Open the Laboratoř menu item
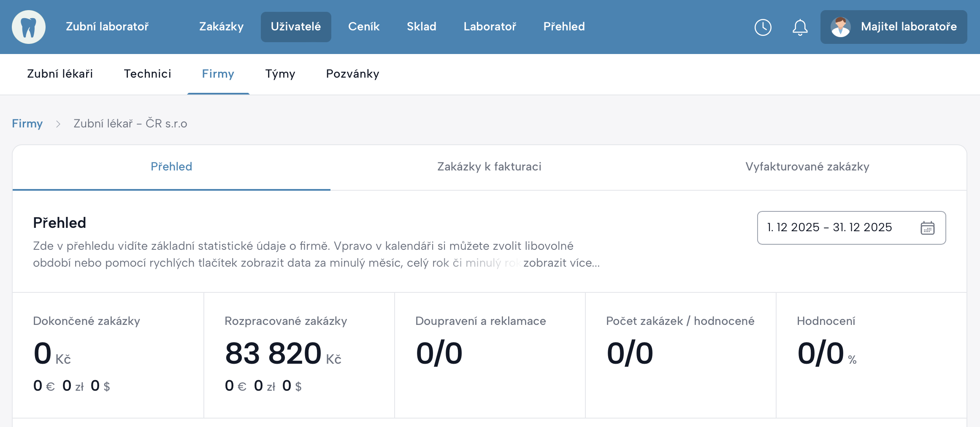Screen dimensions: 980x427 (x=490, y=27)
